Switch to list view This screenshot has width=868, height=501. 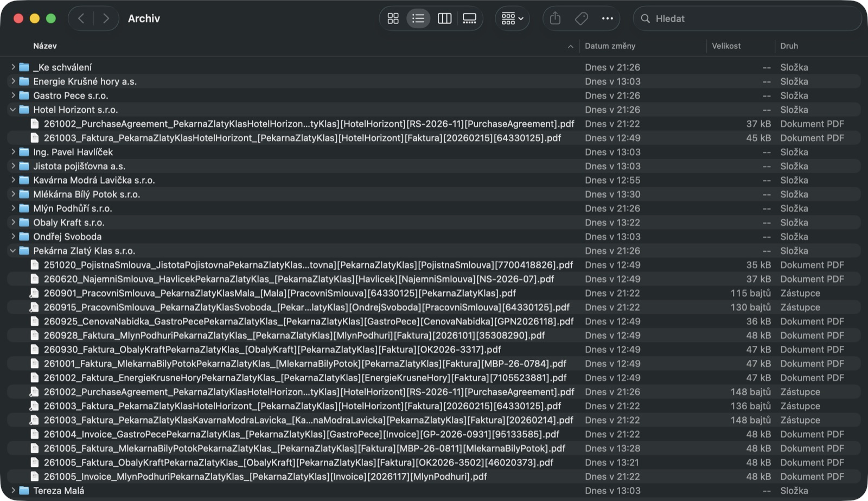418,18
